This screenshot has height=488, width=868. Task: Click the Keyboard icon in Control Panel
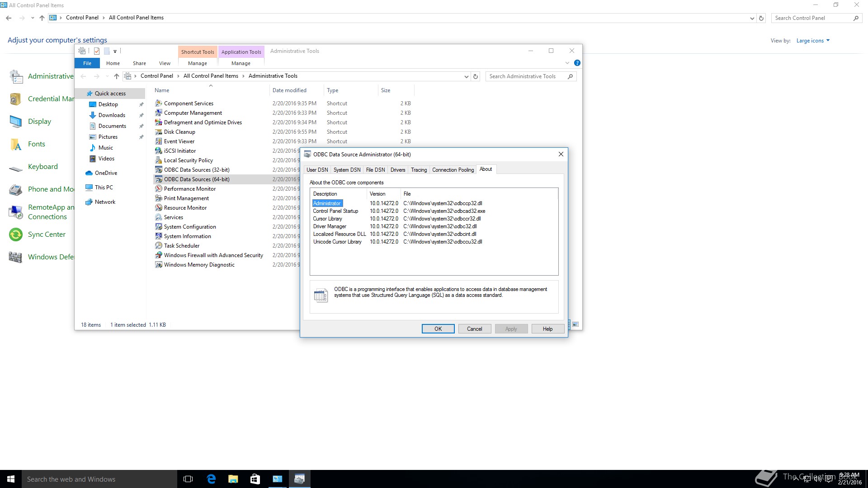click(15, 168)
